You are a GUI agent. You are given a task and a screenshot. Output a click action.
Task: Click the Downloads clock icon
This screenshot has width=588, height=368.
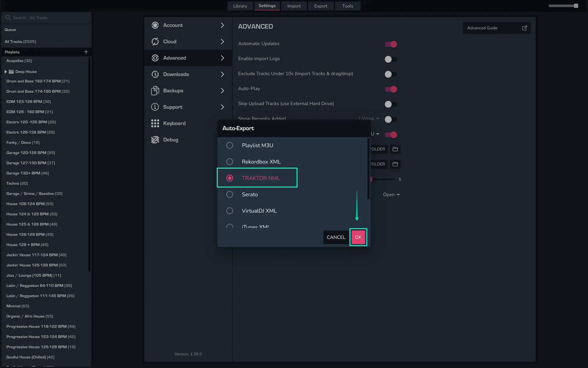[155, 74]
